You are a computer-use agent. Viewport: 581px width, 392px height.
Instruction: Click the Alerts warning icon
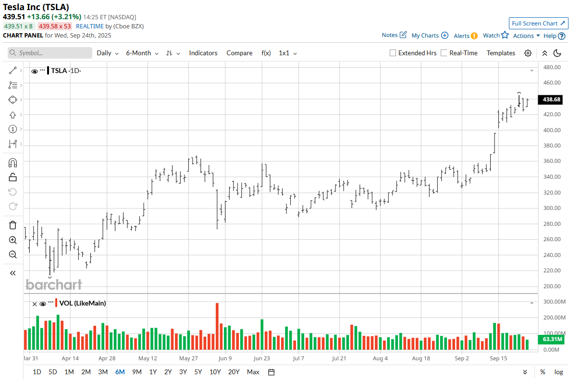tap(474, 36)
